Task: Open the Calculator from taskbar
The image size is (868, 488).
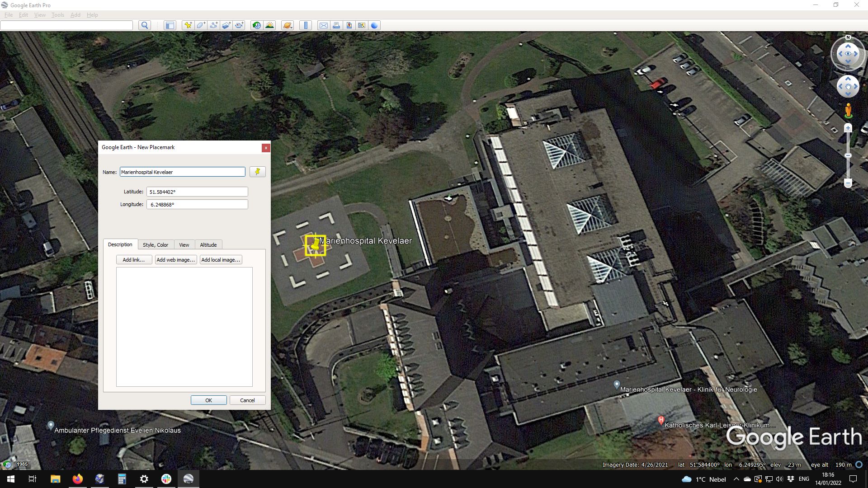Action: [122, 479]
